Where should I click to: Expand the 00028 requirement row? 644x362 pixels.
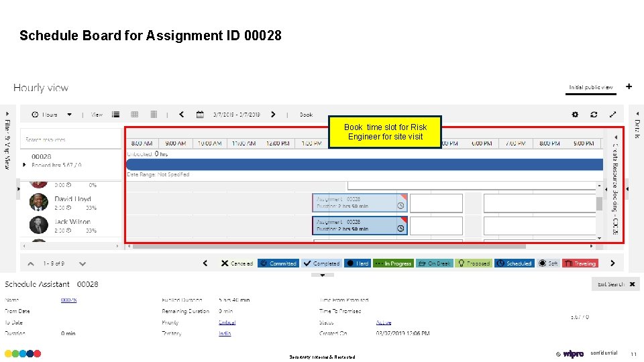pos(24,165)
